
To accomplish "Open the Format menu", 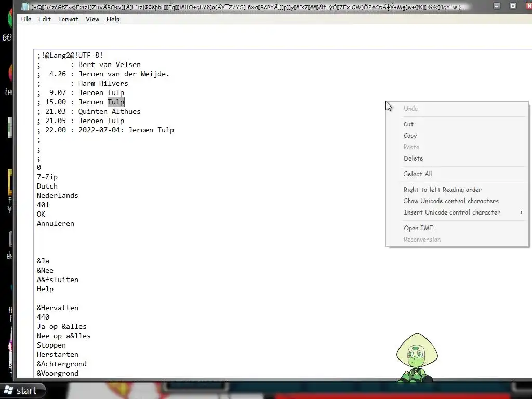I will click(68, 19).
